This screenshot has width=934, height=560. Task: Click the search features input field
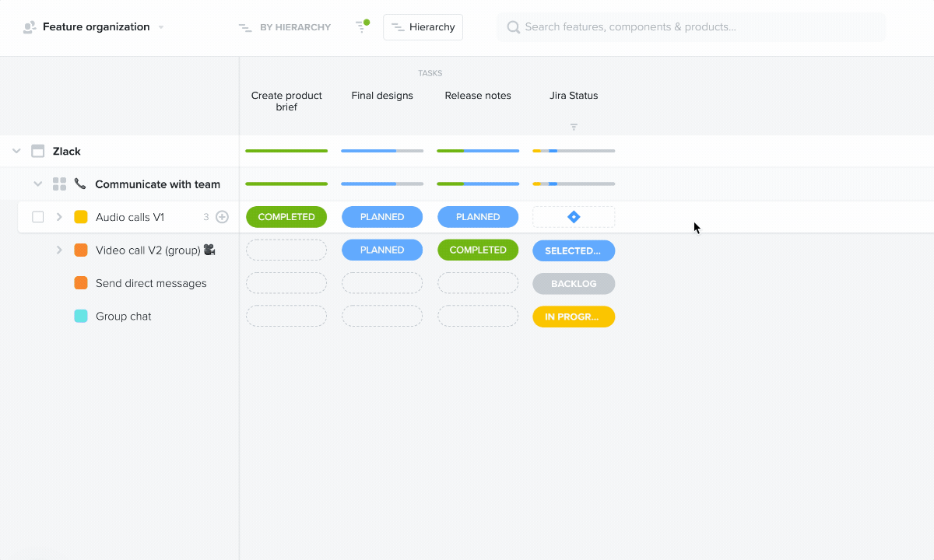(700, 27)
